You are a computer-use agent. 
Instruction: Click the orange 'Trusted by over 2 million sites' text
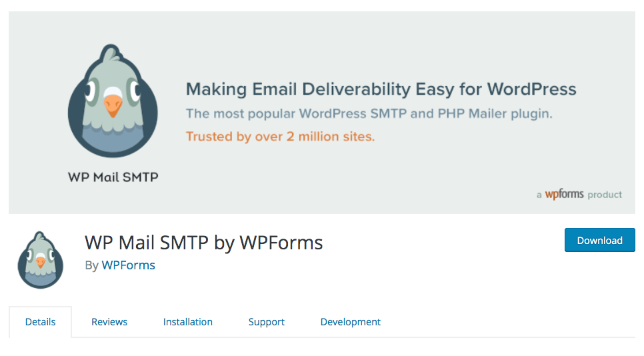280,136
